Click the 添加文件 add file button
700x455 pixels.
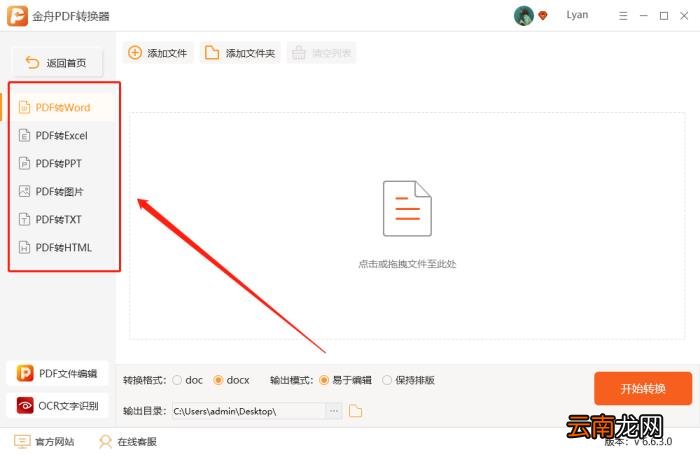[x=158, y=53]
